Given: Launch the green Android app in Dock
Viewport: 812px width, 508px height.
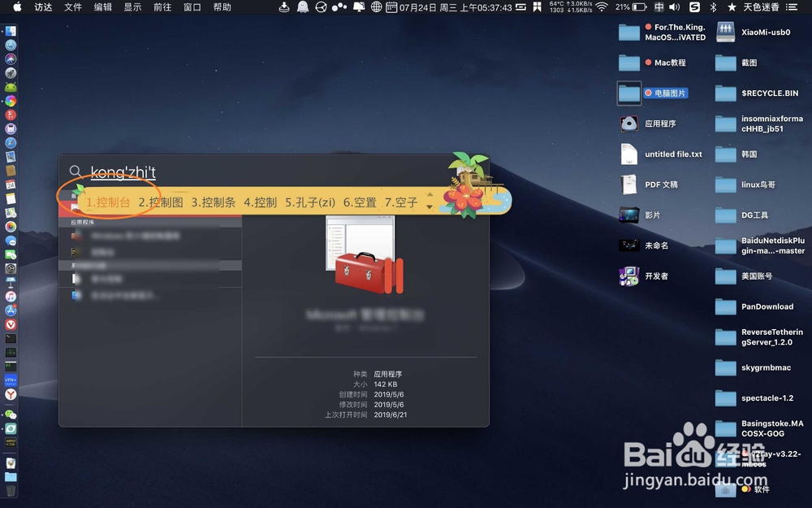Looking at the screenshot, I should (x=11, y=87).
